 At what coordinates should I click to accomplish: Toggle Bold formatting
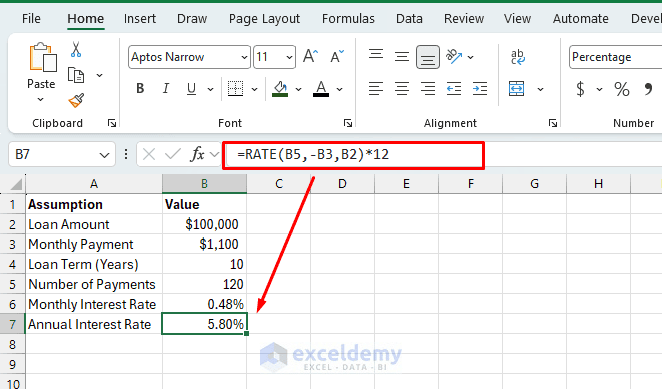click(x=140, y=89)
